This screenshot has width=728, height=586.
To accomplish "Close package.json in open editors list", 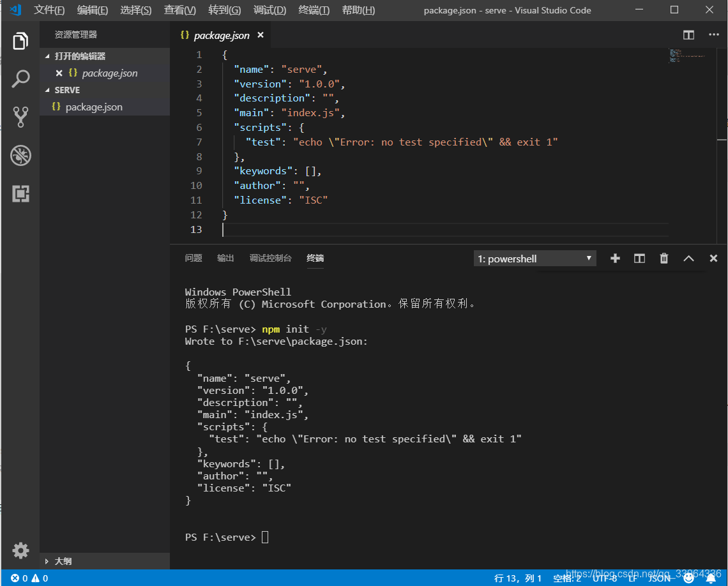I will pos(59,73).
